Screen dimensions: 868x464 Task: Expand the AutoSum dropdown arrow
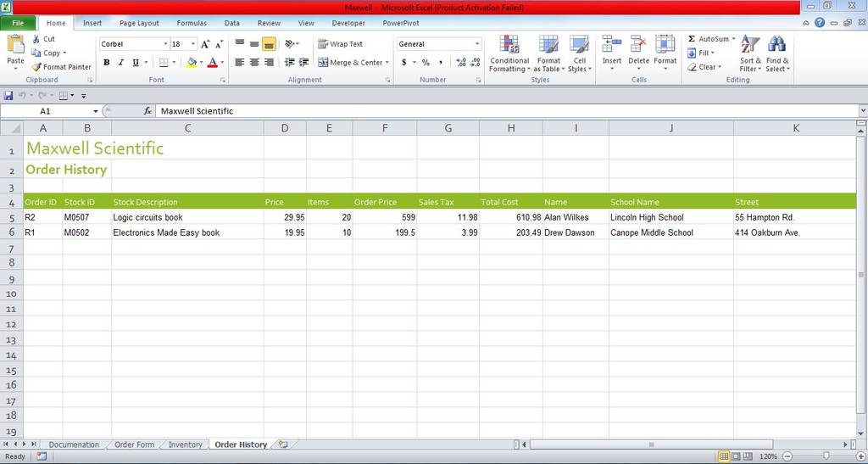point(733,39)
